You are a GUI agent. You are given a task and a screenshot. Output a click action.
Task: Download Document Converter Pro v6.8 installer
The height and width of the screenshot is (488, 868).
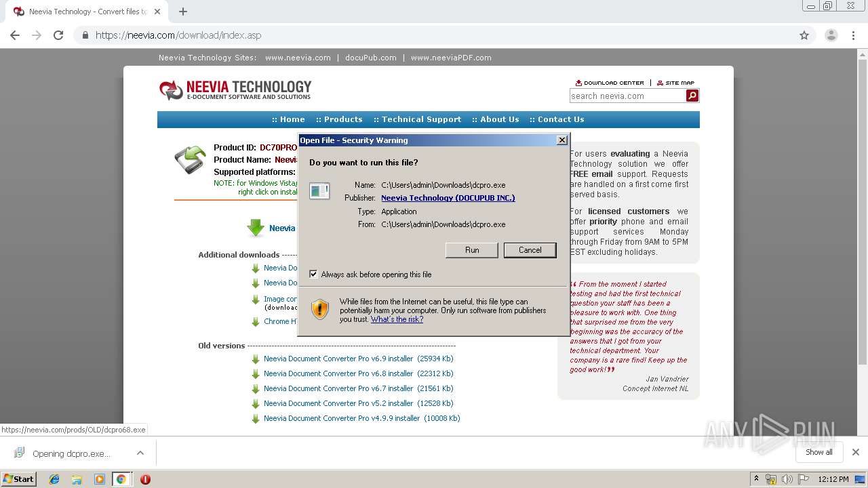pos(358,373)
